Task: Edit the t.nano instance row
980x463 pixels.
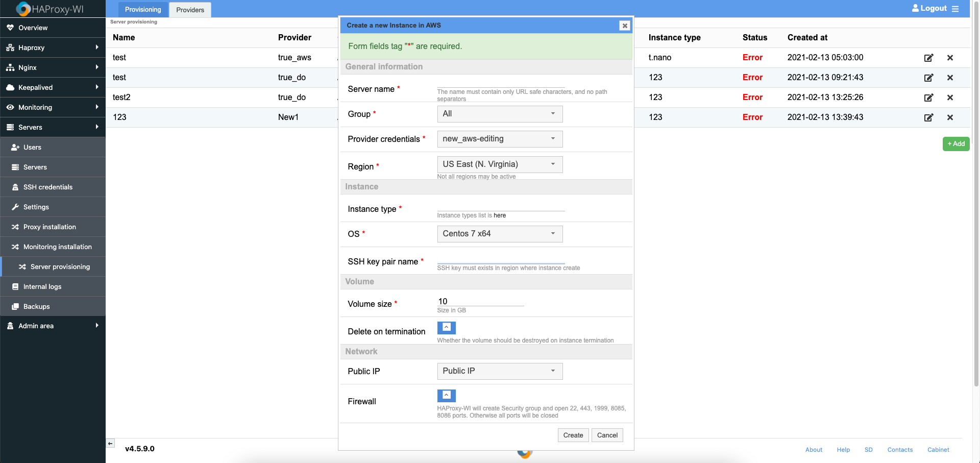Action: tap(929, 58)
